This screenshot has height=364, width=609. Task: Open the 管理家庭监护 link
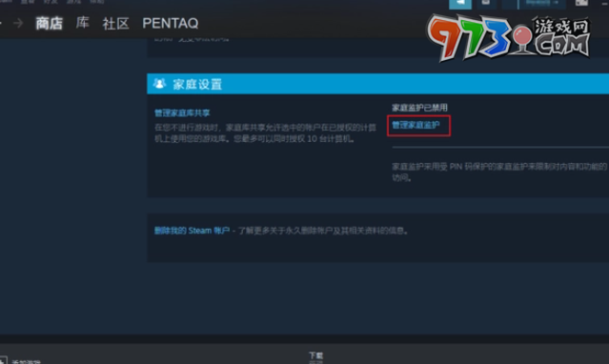[x=416, y=125]
